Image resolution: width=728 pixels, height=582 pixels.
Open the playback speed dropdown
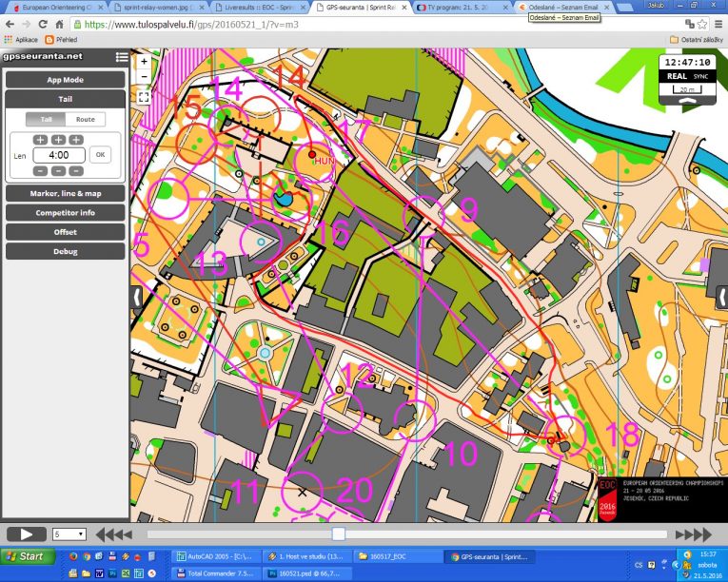click(x=69, y=534)
